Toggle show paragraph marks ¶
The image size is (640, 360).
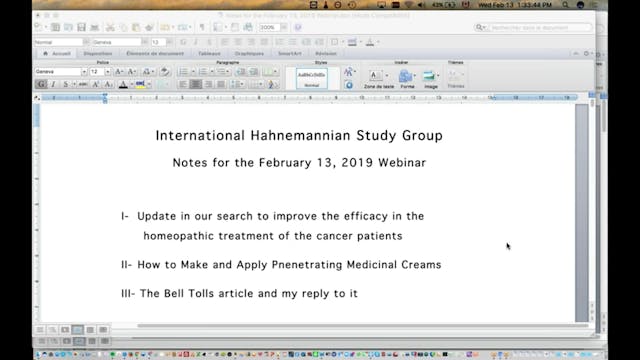pos(202,27)
